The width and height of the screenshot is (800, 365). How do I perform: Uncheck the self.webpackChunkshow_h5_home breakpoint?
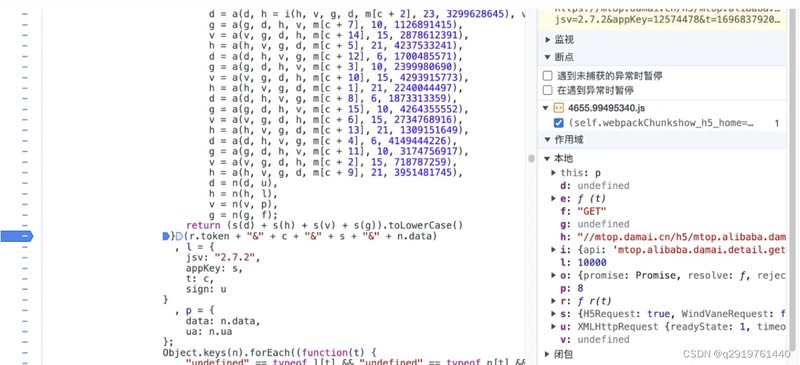pos(559,123)
